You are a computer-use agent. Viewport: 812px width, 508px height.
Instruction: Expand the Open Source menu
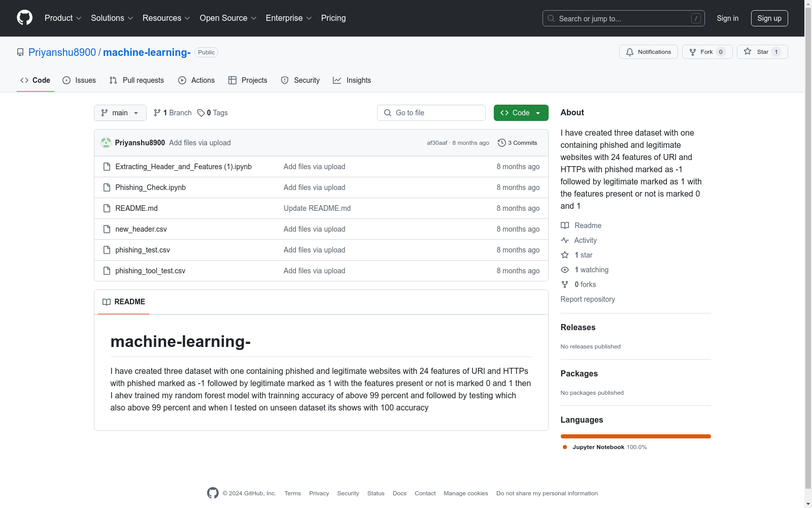tap(228, 18)
